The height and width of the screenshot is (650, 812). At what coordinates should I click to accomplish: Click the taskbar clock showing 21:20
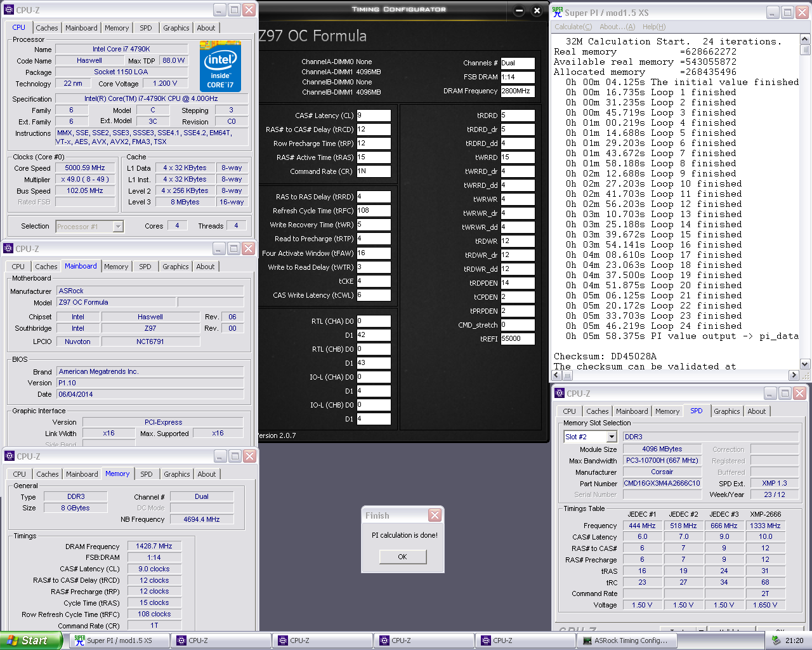(x=794, y=640)
